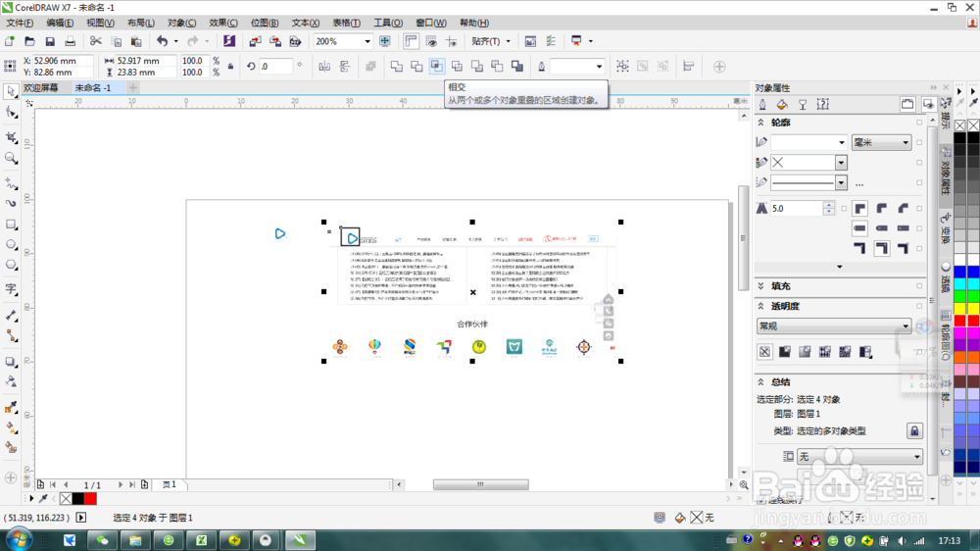Open the outline width dropdown
Viewport: 980px width, 551px height.
[x=841, y=142]
